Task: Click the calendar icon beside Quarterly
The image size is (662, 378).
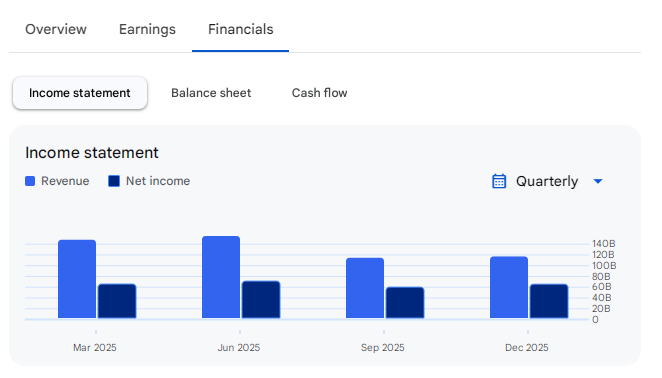Action: click(x=499, y=181)
